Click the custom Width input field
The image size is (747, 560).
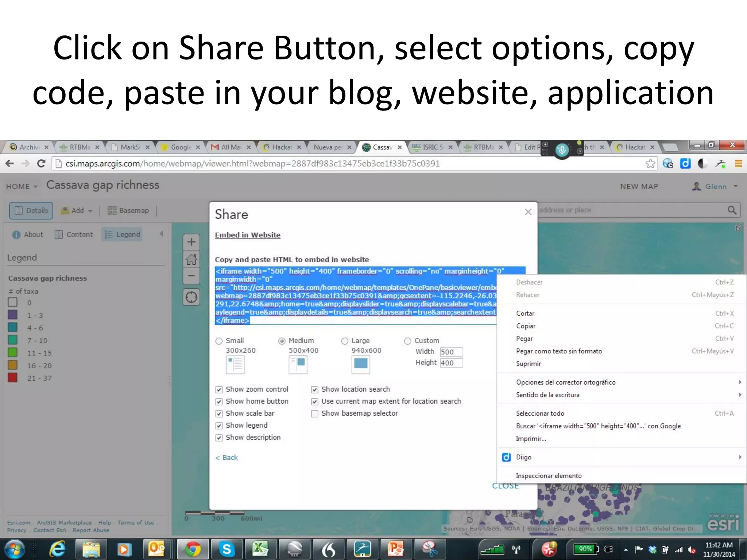(451, 352)
